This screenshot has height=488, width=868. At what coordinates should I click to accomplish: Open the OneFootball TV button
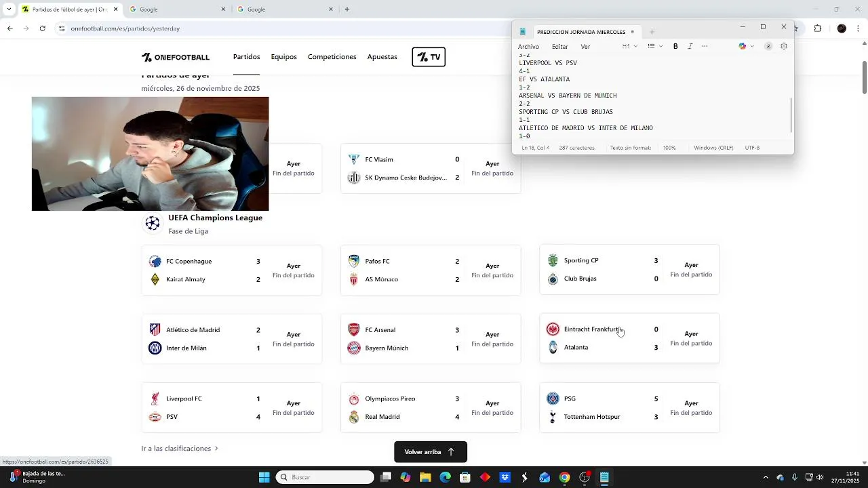(x=429, y=57)
